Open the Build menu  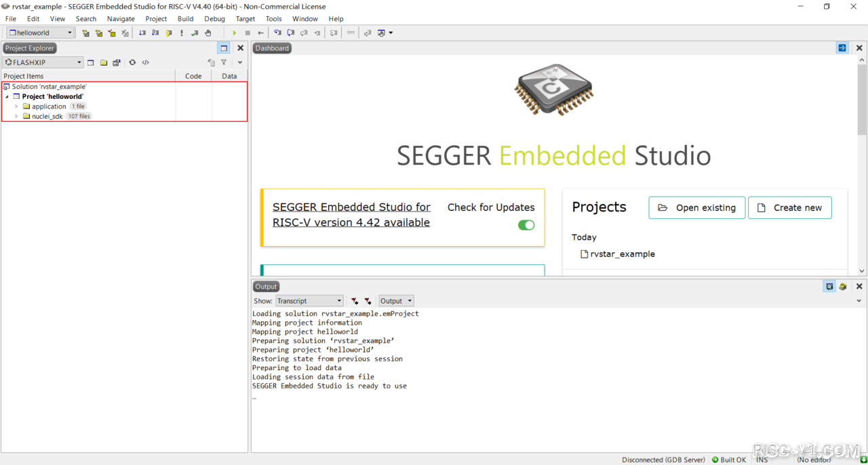tap(185, 18)
